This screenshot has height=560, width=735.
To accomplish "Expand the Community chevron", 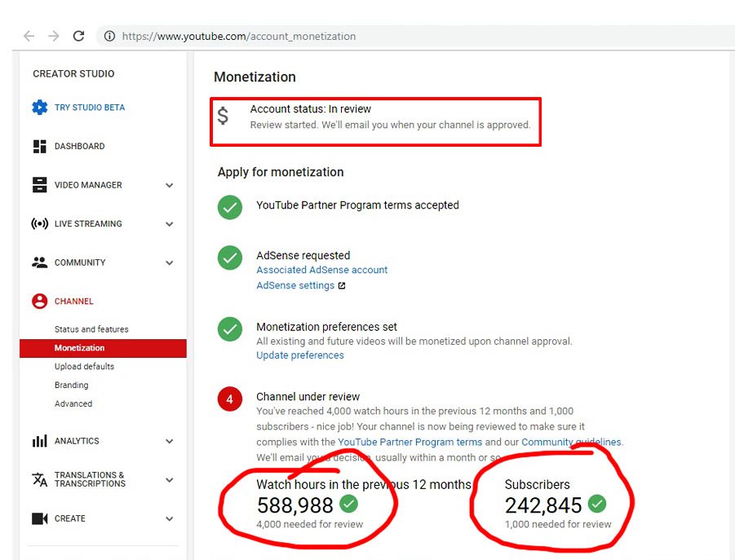I will point(169,262).
